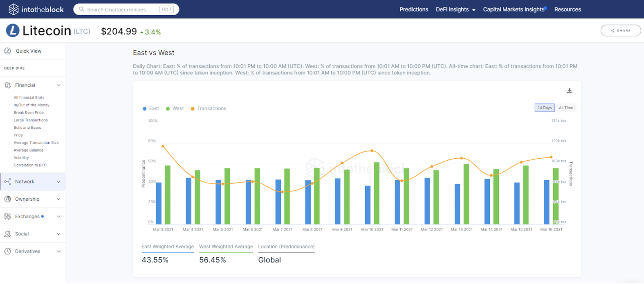
Task: Expand the Derivatives section chevron
Action: (58, 251)
